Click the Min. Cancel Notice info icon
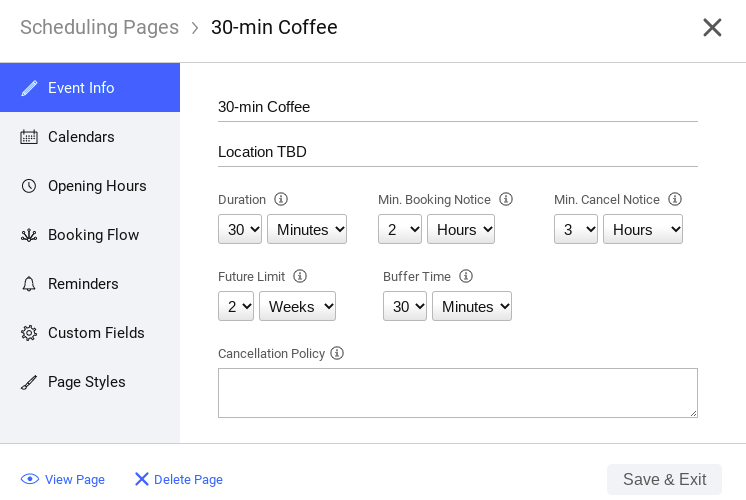 675,199
